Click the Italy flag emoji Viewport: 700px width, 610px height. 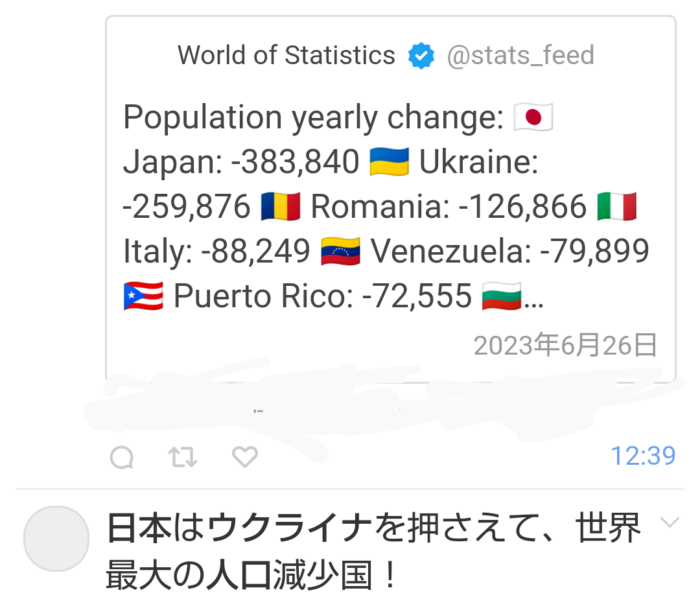pyautogui.click(x=616, y=206)
